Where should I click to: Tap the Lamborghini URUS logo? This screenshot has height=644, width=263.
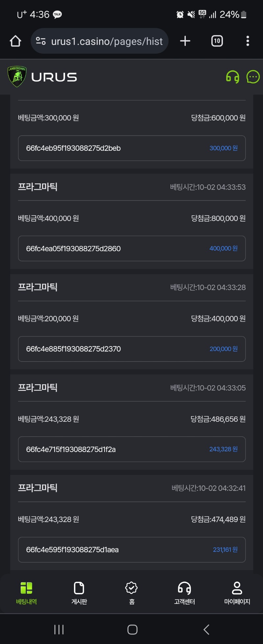(42, 77)
